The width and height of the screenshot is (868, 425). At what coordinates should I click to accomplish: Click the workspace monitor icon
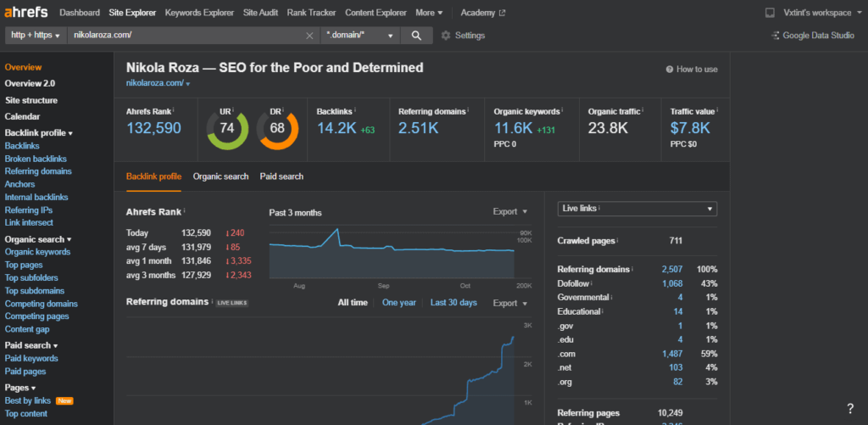(770, 12)
